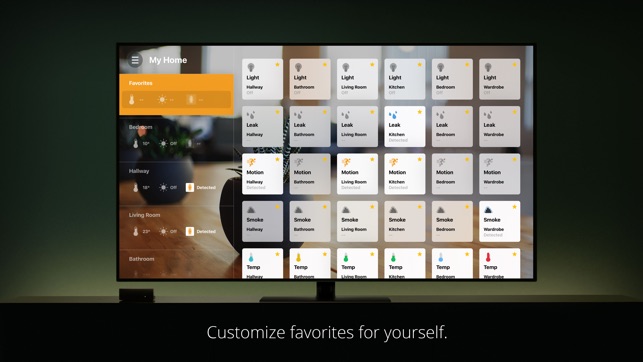
Task: Open the Motion Bedroom sensor tile
Action: point(452,174)
